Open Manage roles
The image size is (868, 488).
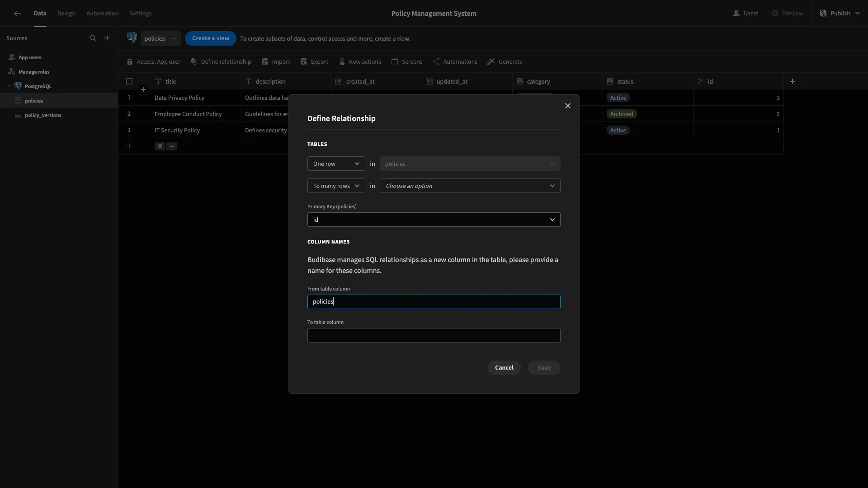[59, 72]
